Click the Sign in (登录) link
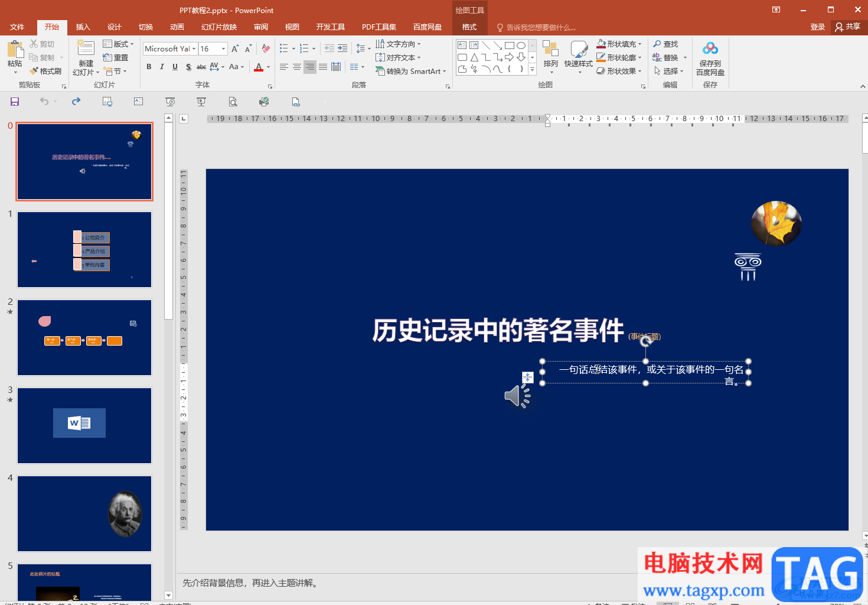The image size is (868, 605). click(818, 27)
